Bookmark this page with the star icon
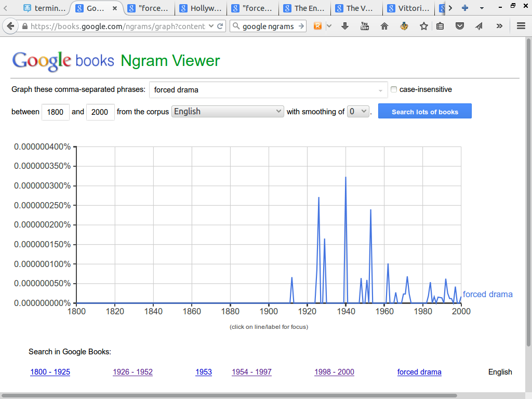Viewport: 532px width, 399px height. (424, 26)
